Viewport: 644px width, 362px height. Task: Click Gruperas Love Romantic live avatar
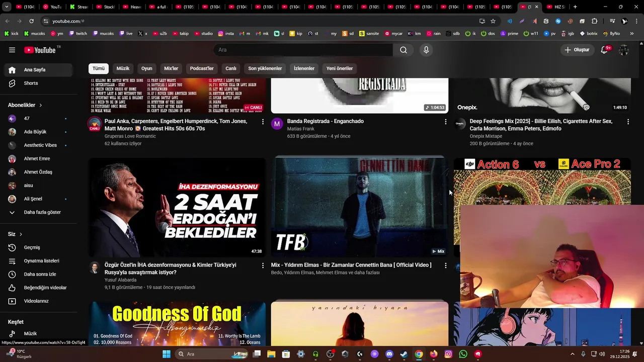pos(95,124)
